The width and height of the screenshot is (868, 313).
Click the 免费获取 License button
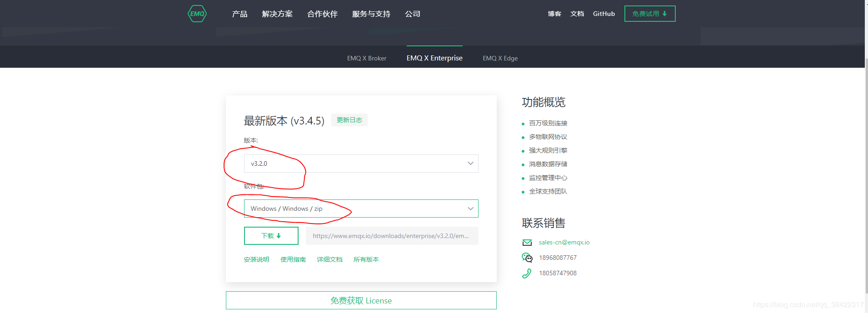361,300
